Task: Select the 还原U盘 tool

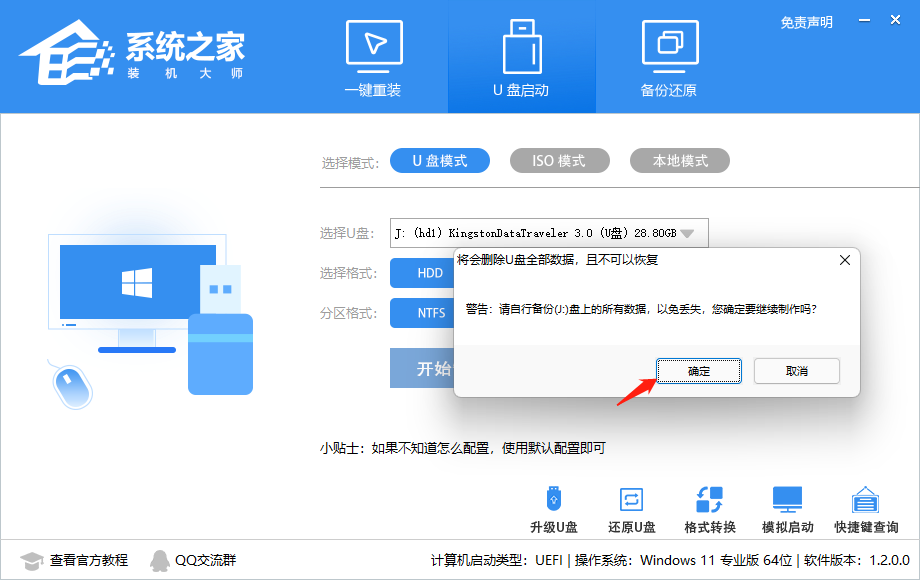Action: click(632, 508)
